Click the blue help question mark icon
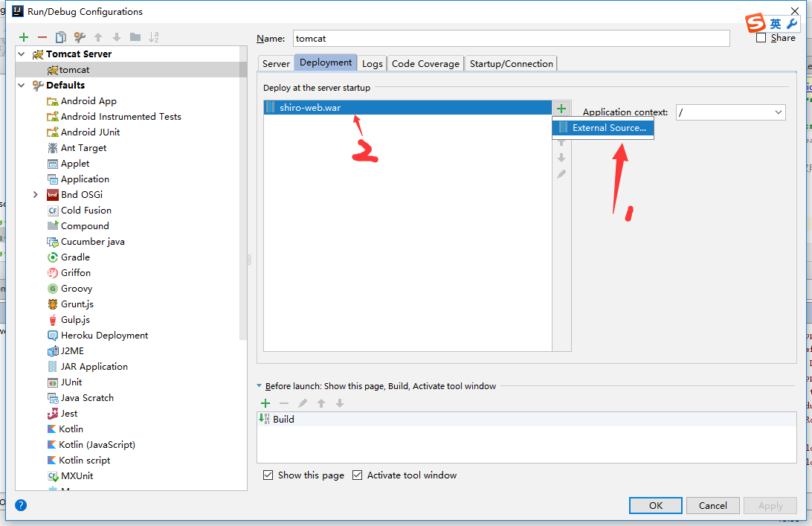The image size is (812, 526). (x=21, y=505)
